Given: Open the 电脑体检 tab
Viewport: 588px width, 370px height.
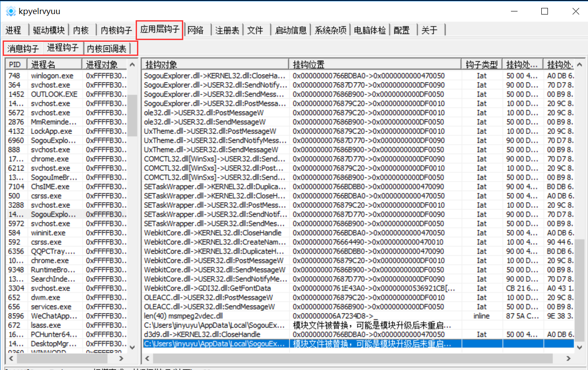Looking at the screenshot, I should [x=370, y=30].
